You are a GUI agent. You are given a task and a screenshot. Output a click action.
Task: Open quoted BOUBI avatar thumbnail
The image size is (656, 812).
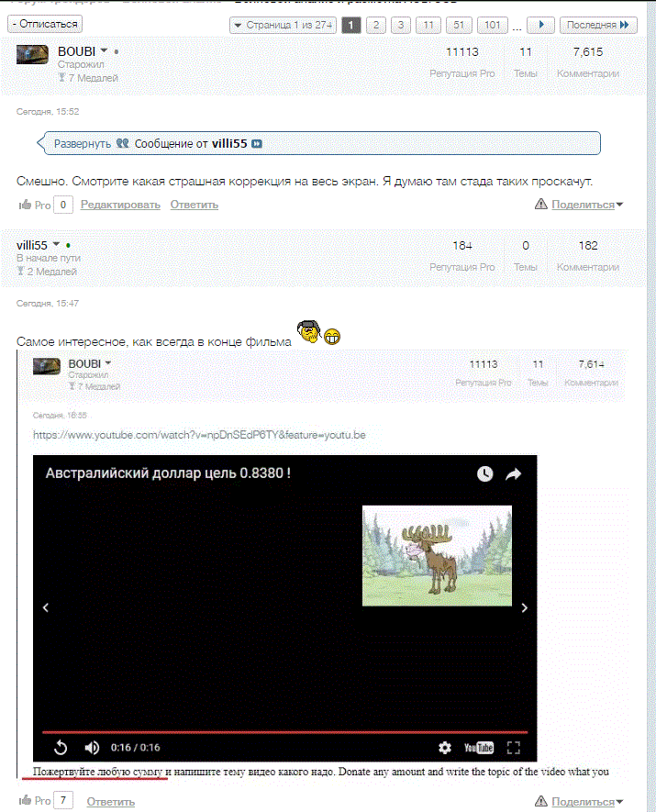(x=47, y=366)
